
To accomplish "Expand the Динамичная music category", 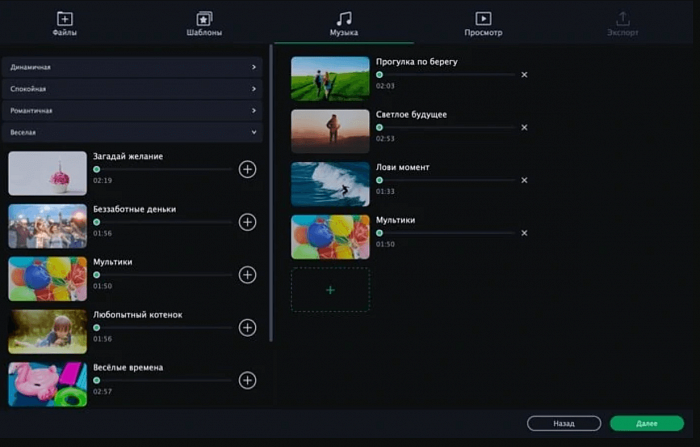I will tap(132, 67).
